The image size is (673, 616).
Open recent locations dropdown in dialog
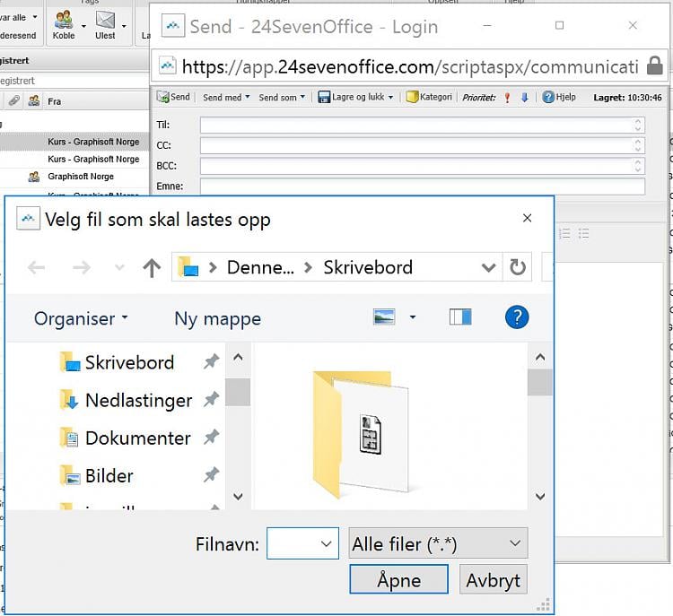(119, 268)
